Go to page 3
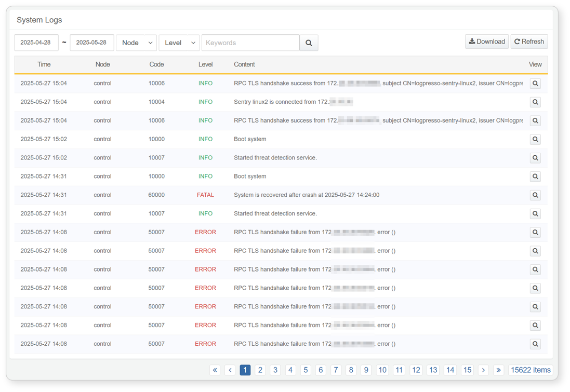 275,370
